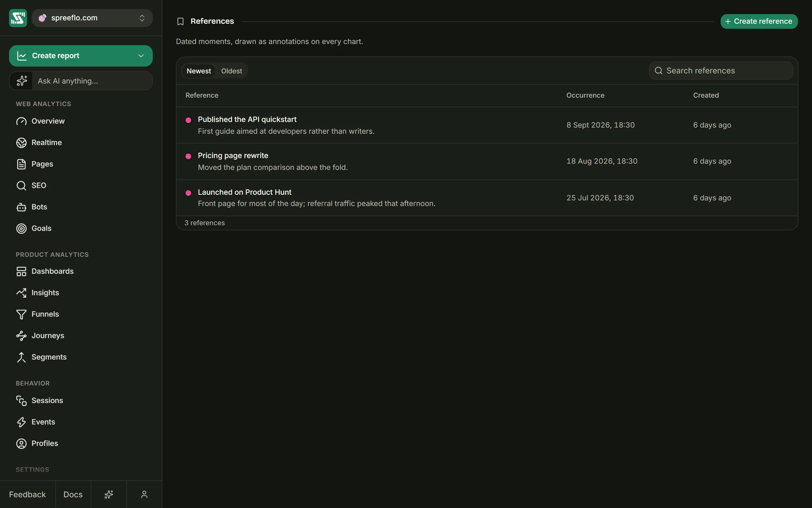Open Launched on Product Hunt reference
The width and height of the screenshot is (812, 508).
tap(245, 192)
